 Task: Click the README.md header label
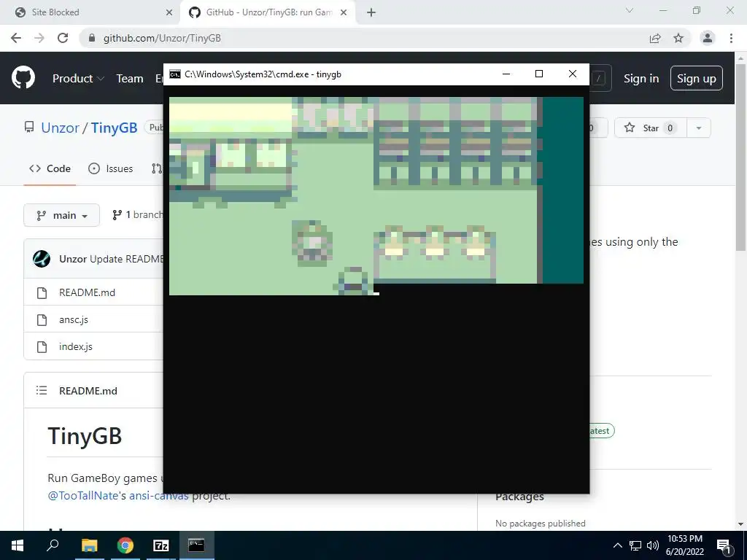(88, 391)
